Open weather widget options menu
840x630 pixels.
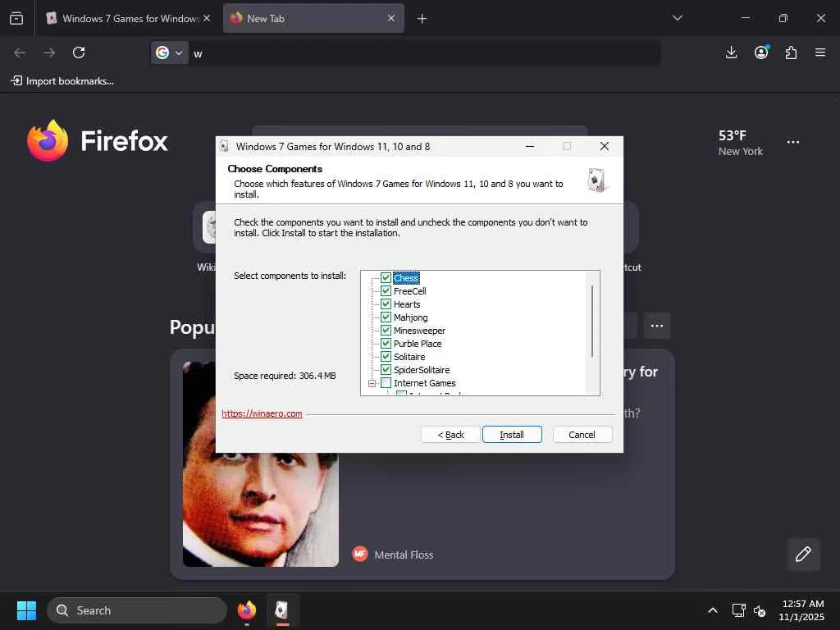pos(793,142)
